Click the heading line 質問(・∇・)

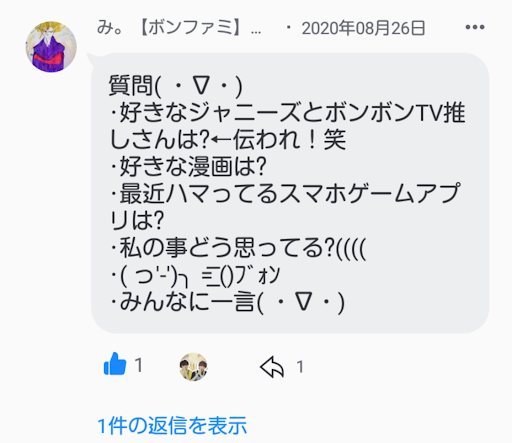tap(175, 86)
